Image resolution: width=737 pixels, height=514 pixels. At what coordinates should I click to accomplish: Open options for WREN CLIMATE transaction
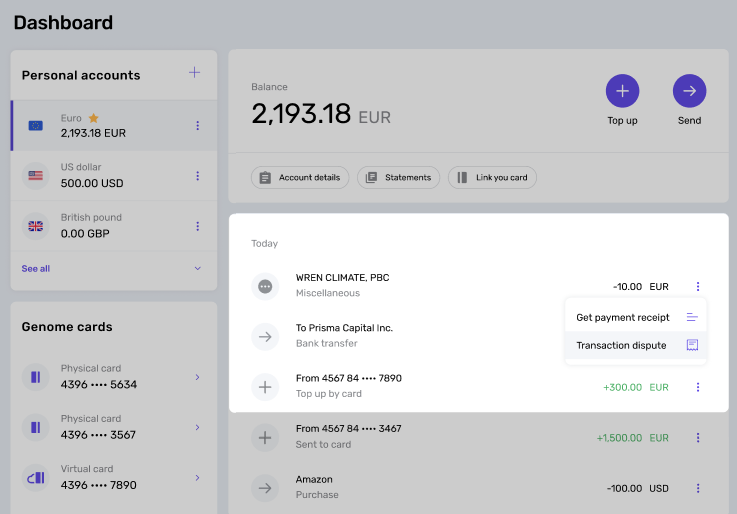coord(698,286)
